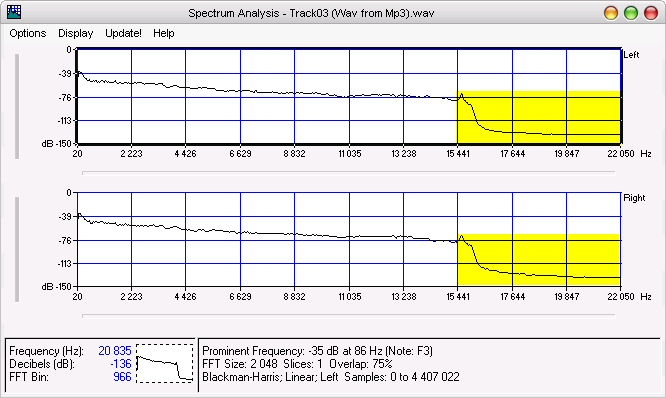Click the Right channel horizontal scrollbar
Image resolution: width=666 pixels, height=398 pixels.
click(348, 316)
